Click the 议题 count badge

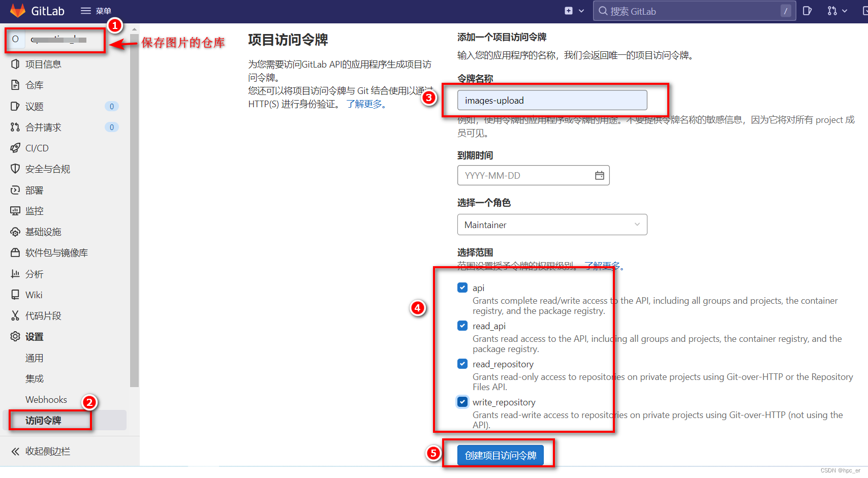click(112, 106)
